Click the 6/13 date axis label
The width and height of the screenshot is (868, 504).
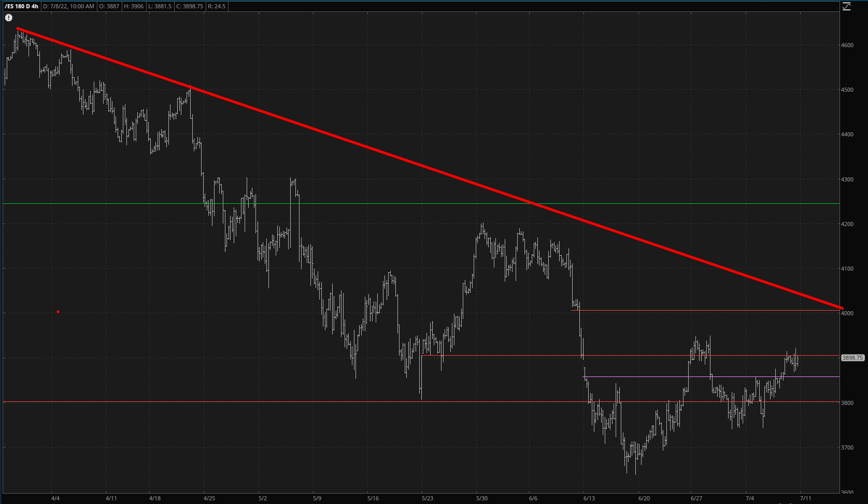(589, 498)
